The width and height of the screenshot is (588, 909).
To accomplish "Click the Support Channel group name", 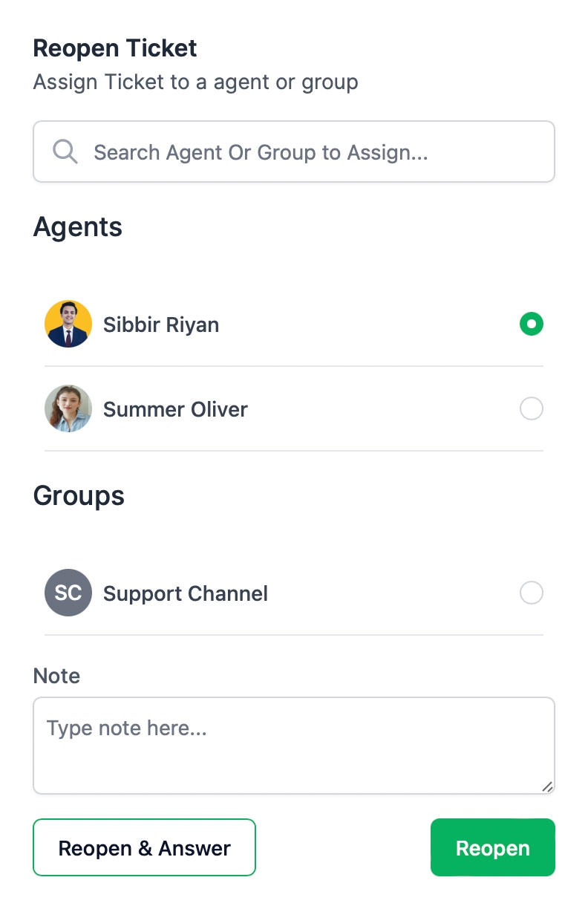I will click(x=186, y=593).
